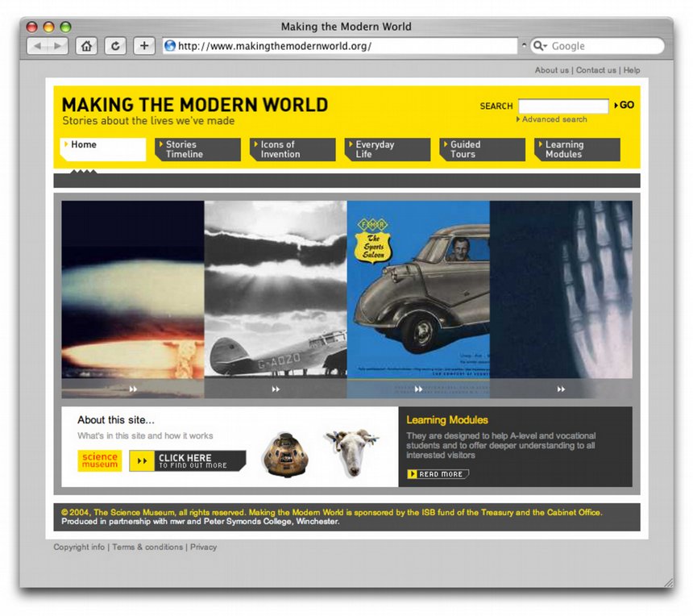Click the CLICK HERE to find out more button

(x=188, y=460)
